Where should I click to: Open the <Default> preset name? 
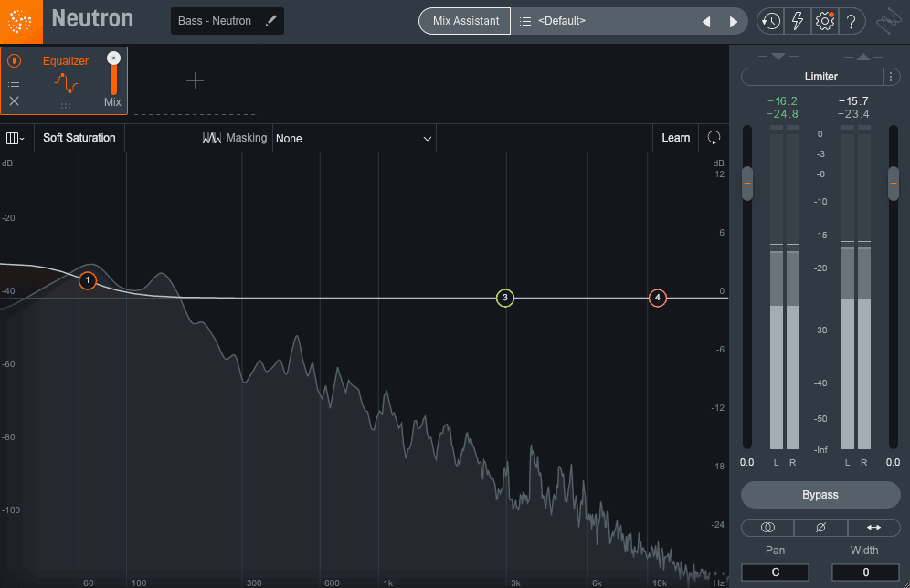561,21
